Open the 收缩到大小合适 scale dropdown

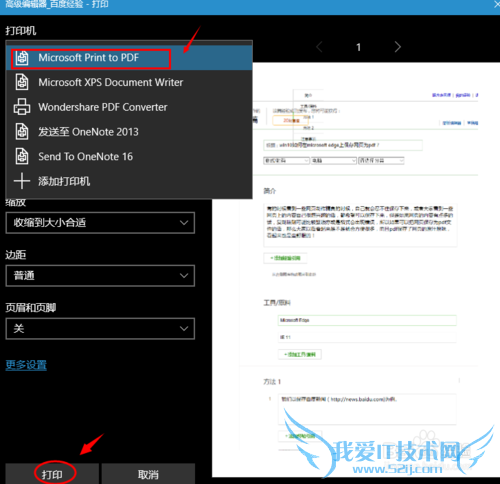pos(100,223)
